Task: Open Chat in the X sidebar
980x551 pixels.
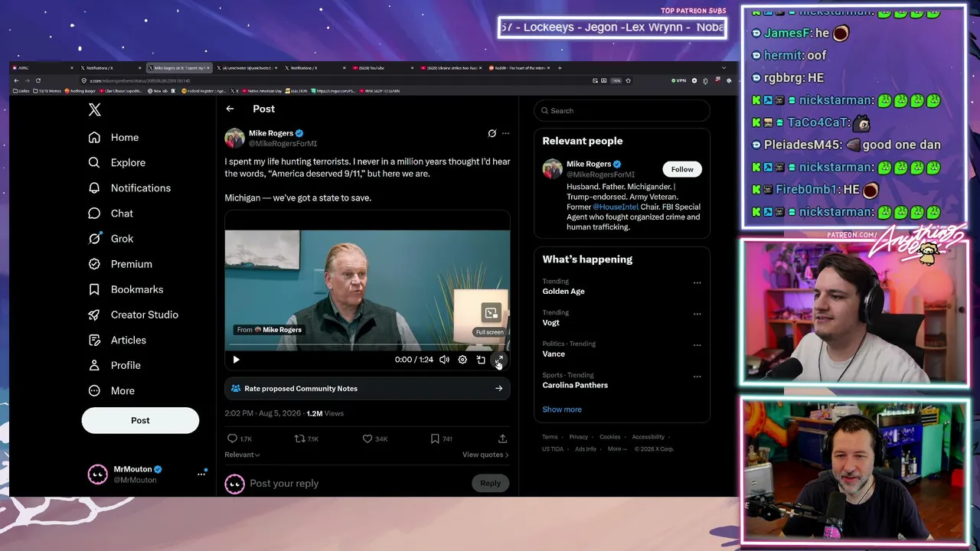Action: pos(110,214)
